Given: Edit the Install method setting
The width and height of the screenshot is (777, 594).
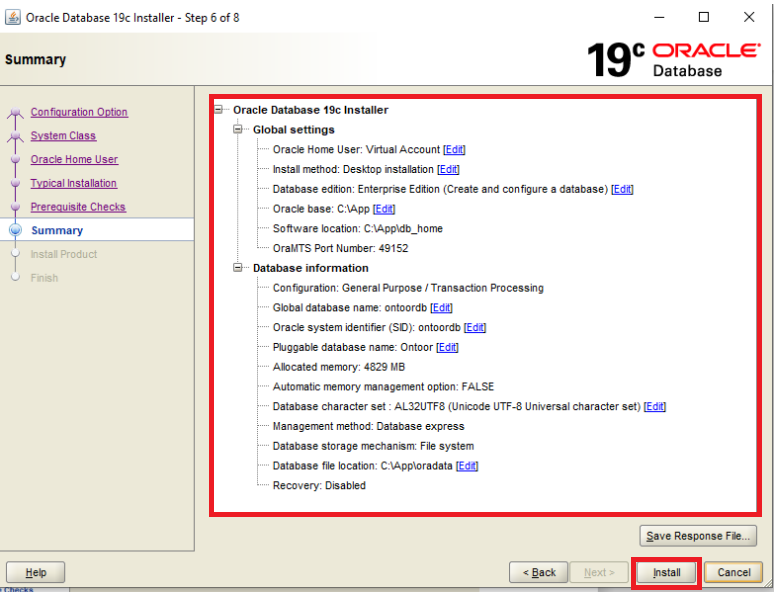Looking at the screenshot, I should [448, 170].
